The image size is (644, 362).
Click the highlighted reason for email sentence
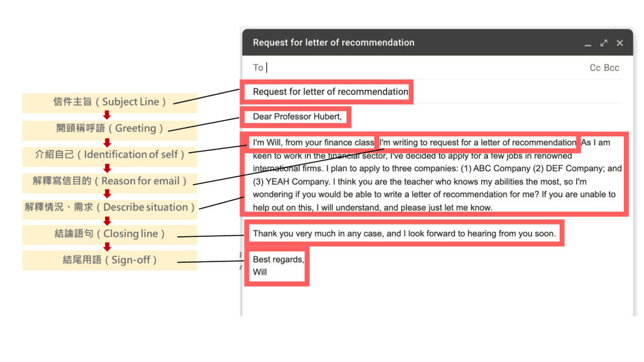[476, 142]
